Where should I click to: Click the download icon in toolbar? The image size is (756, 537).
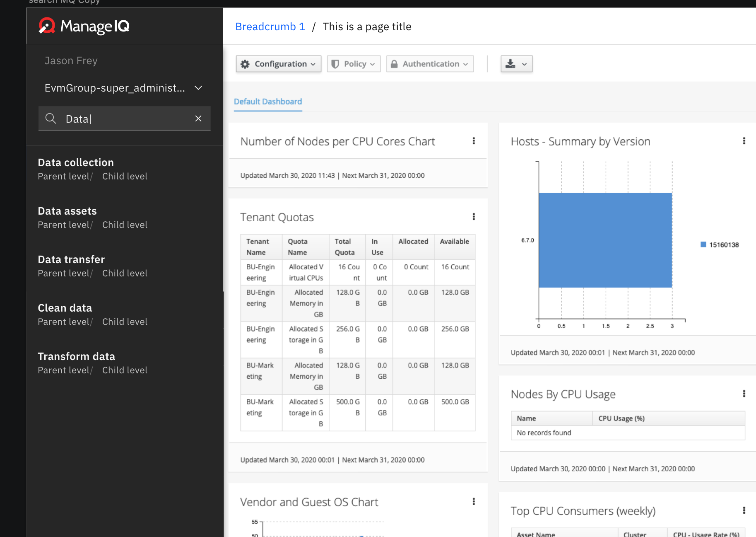pos(510,64)
